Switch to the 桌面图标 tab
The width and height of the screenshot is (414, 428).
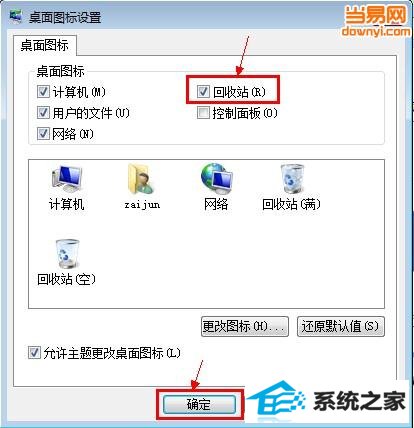(x=45, y=45)
